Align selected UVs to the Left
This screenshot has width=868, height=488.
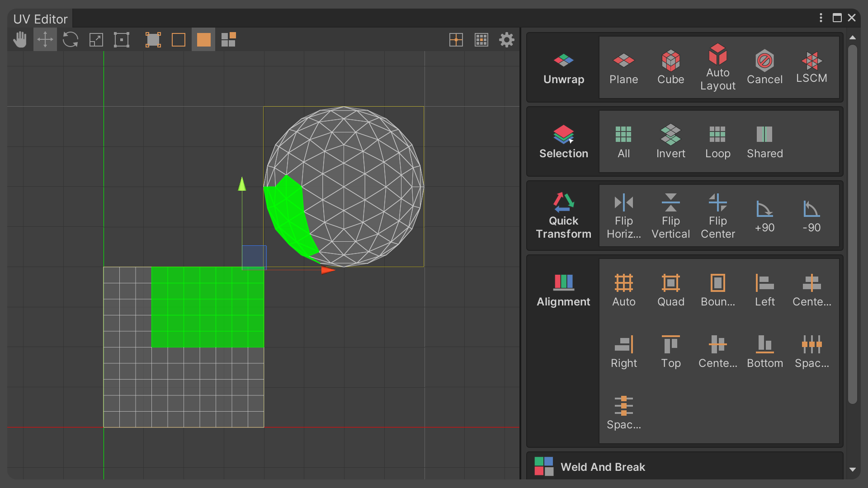click(764, 289)
